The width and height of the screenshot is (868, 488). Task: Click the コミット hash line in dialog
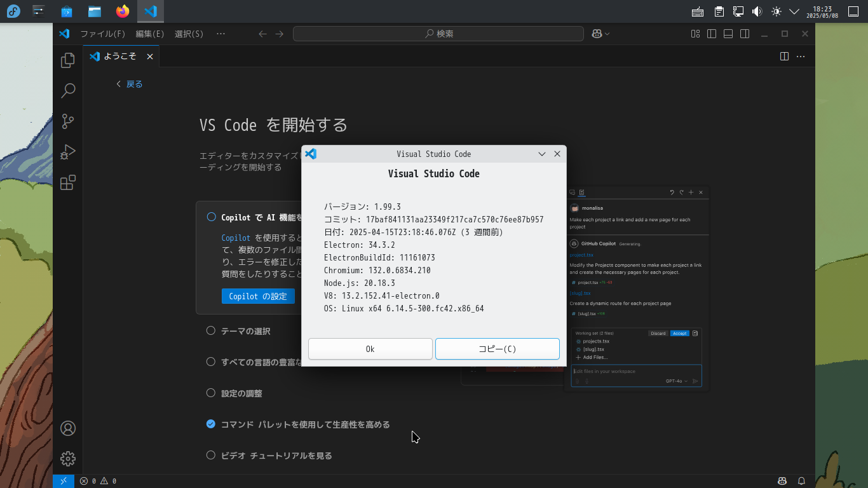tap(434, 219)
